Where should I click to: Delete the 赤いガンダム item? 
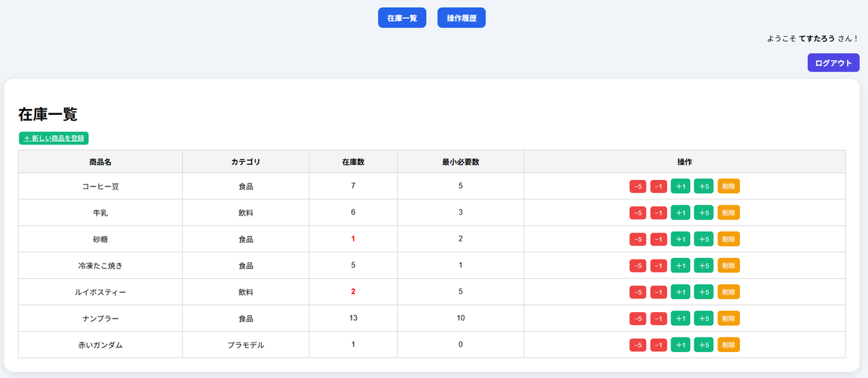pyautogui.click(x=728, y=345)
